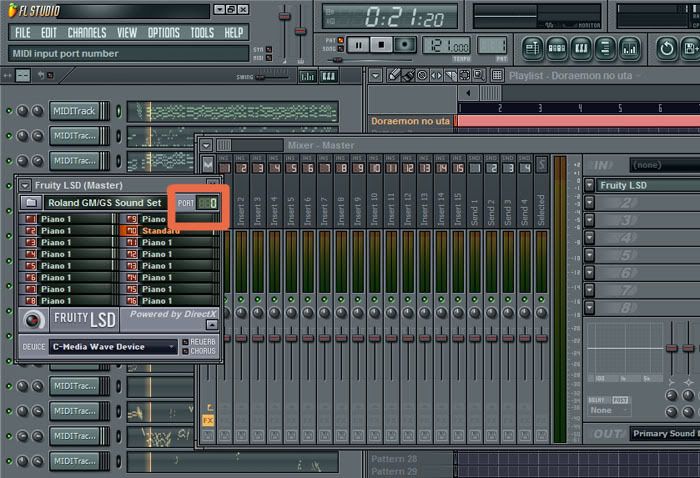Screen dimensions: 700x478
Task: Select the paint brush tool in Playlist
Action: click(x=408, y=75)
